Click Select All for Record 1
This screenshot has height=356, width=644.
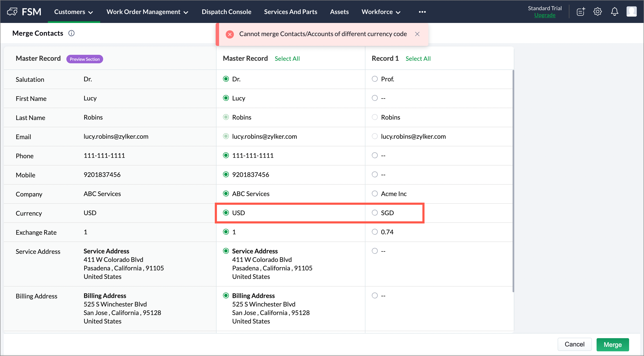[418, 58]
